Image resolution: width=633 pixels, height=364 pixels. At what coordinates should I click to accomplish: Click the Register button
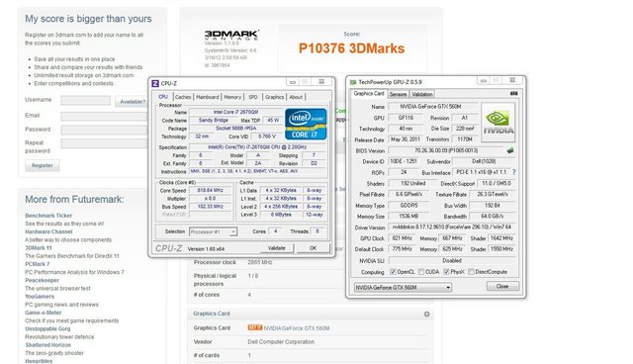point(42,165)
